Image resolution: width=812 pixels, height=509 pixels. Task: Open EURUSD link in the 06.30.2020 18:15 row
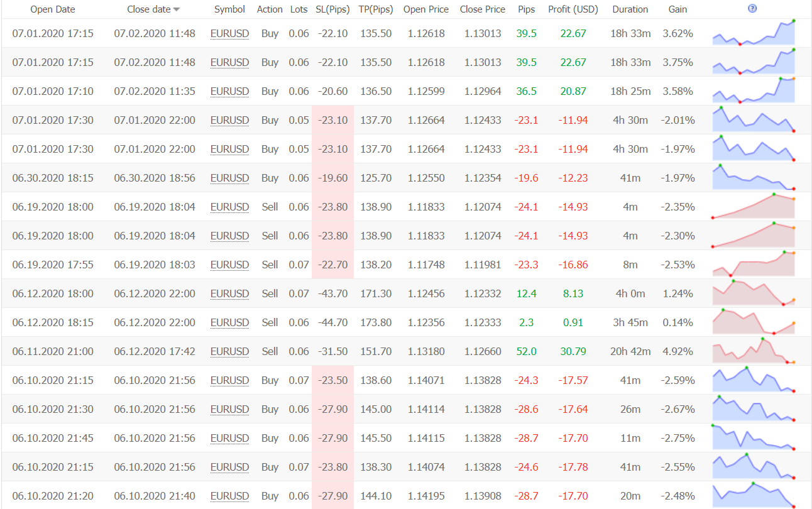229,178
